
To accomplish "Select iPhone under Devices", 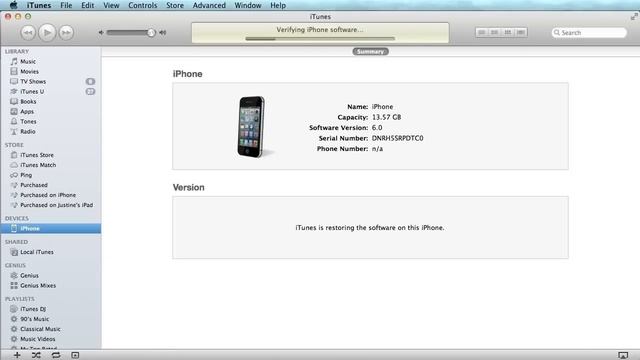I will tap(51, 228).
